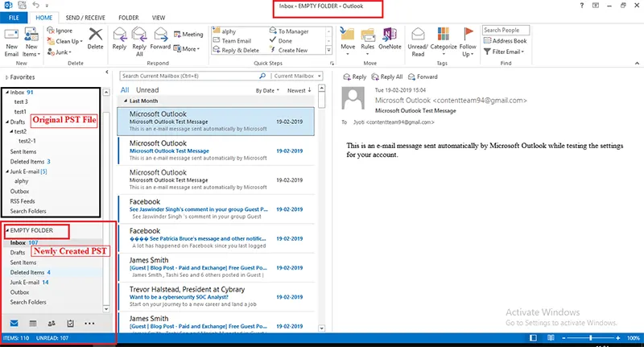644x347 pixels.
Task: Select the Create New quick step
Action: click(289, 50)
